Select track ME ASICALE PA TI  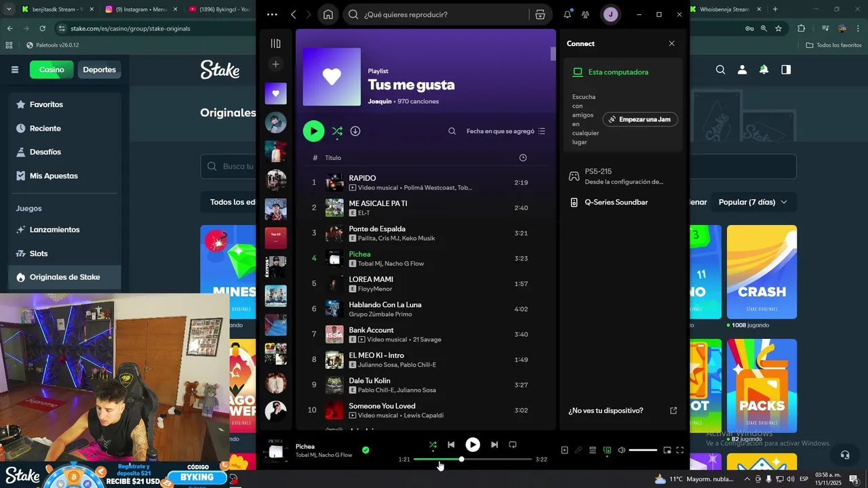[425, 207]
